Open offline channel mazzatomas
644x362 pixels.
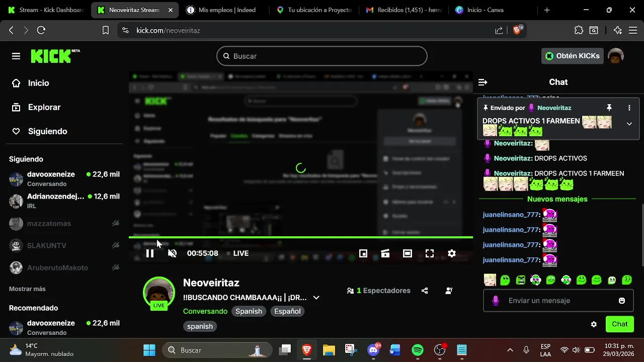coord(64,223)
